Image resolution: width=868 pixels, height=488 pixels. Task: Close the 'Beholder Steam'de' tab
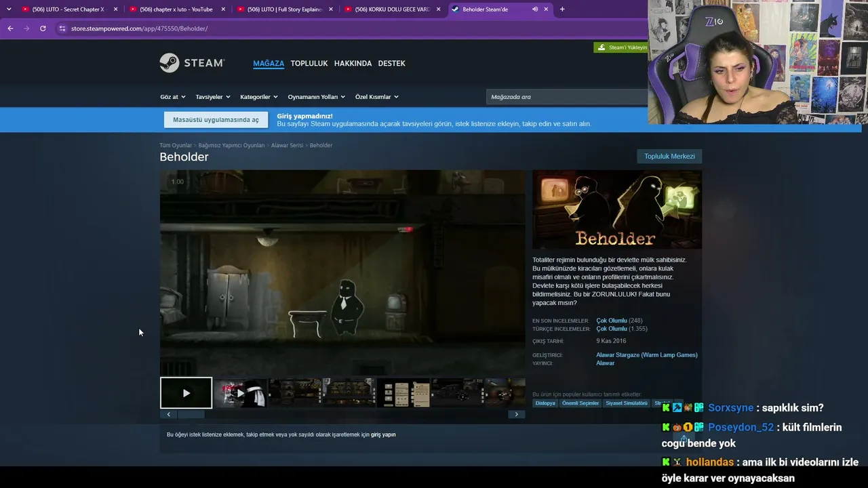pos(546,9)
